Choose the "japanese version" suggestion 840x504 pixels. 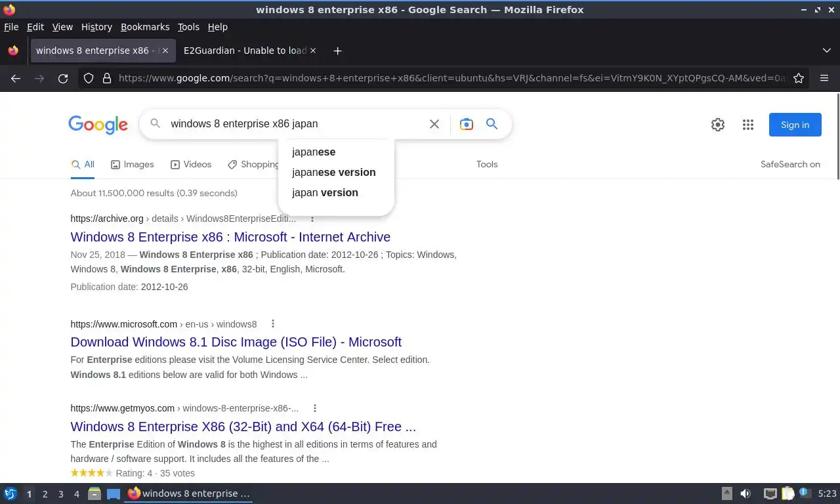[335, 172]
